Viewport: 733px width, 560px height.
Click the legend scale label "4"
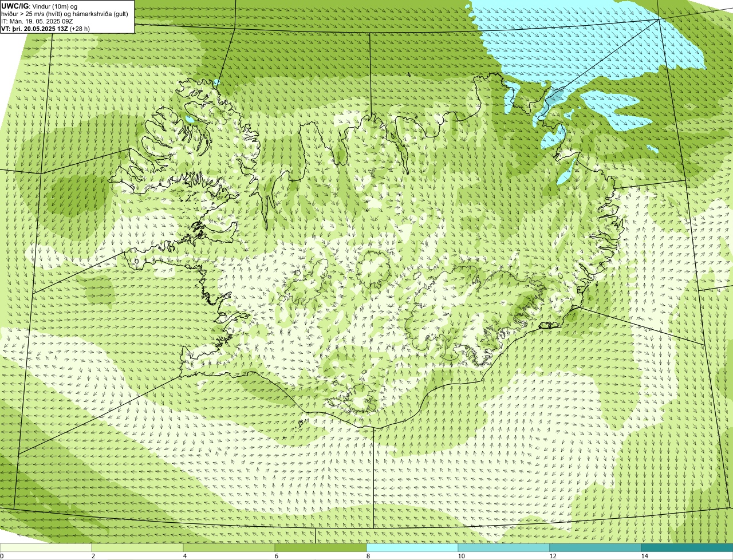pos(185,556)
